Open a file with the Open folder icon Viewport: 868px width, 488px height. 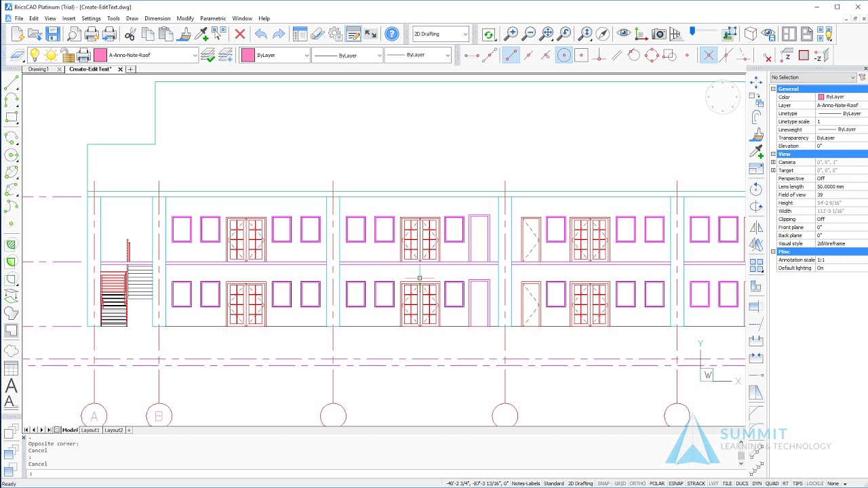coord(35,34)
